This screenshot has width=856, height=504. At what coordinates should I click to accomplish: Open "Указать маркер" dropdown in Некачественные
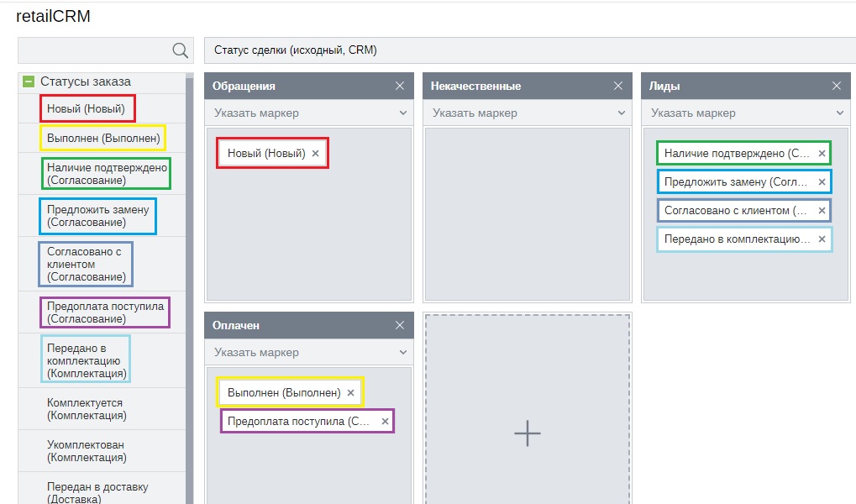[525, 112]
